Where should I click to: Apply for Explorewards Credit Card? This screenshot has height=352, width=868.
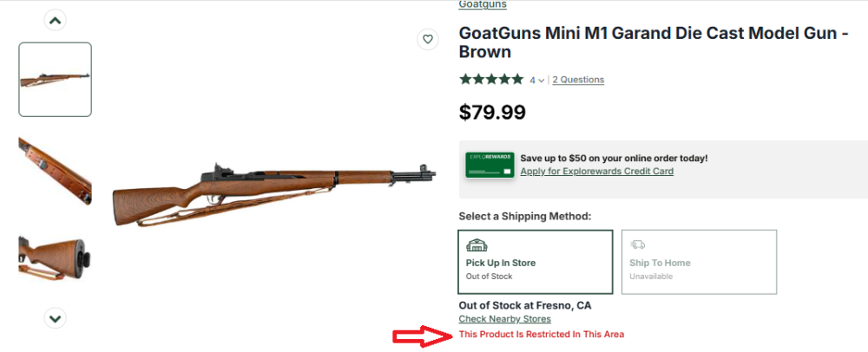(596, 172)
